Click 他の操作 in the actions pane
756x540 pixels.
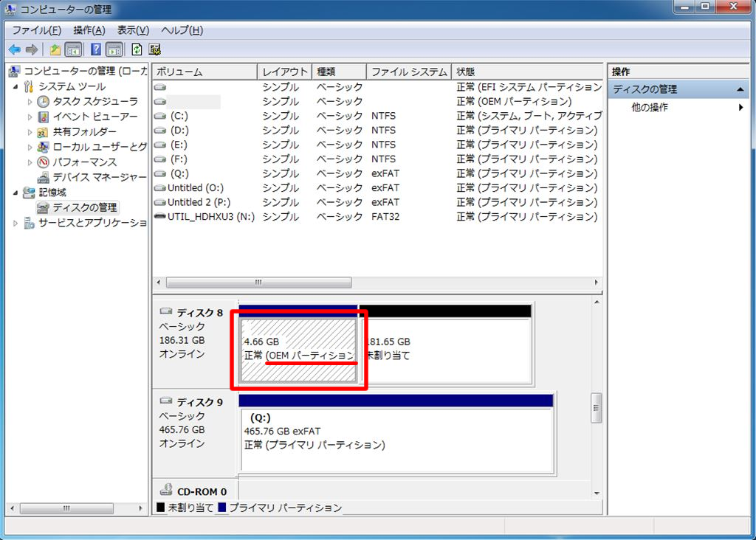click(650, 108)
